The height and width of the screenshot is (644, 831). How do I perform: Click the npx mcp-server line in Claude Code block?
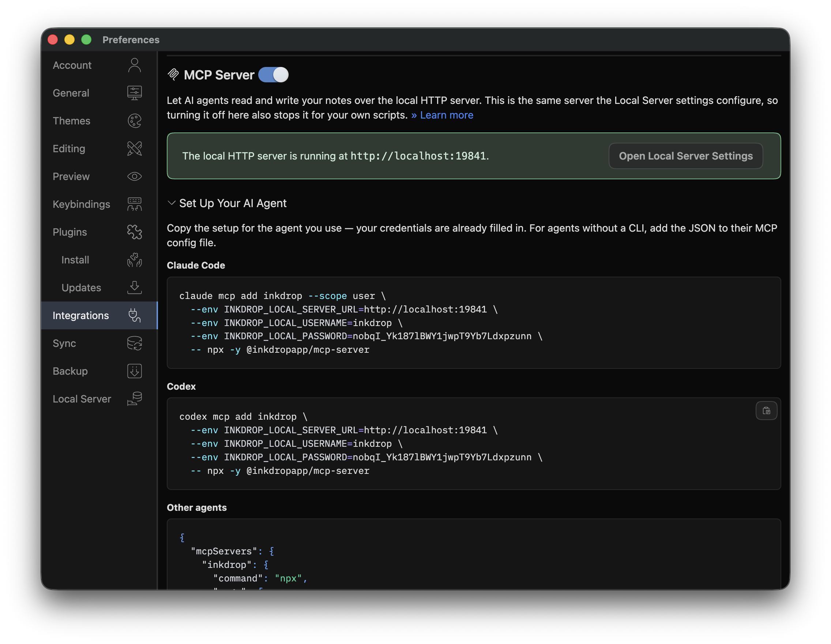pyautogui.click(x=280, y=349)
